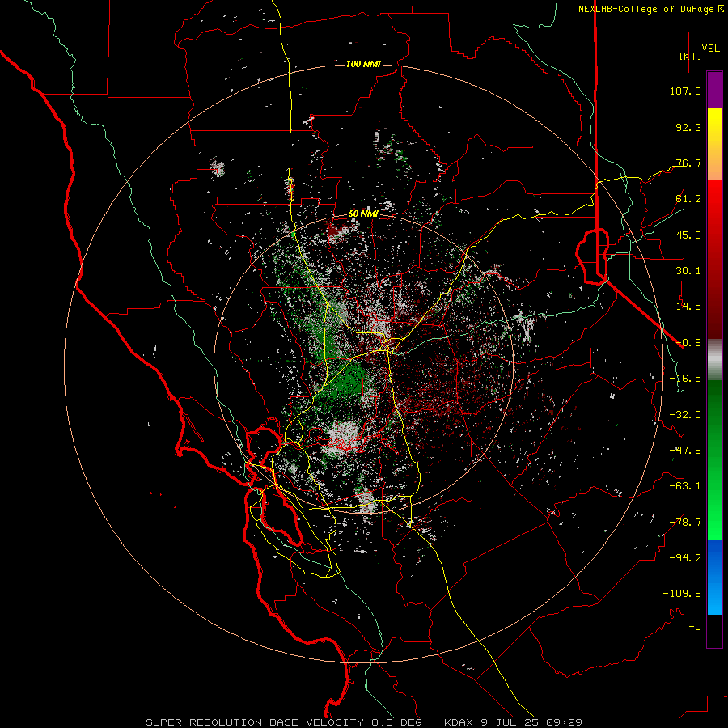Click the purple segment of the color bar
728x728 pixels.
[714, 90]
